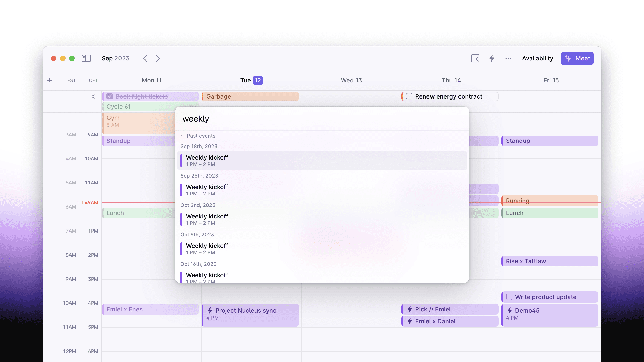Check the Renew energy contract task
644x362 pixels.
point(409,96)
